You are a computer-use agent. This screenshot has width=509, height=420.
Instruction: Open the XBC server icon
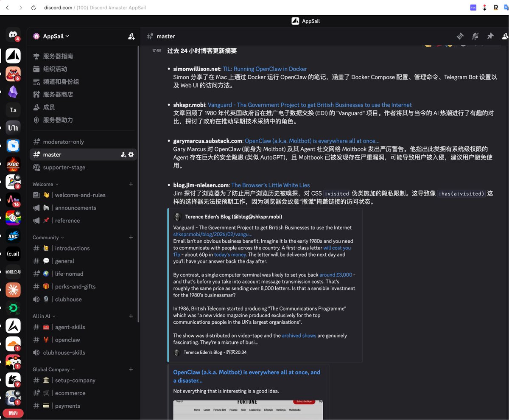coord(13,236)
